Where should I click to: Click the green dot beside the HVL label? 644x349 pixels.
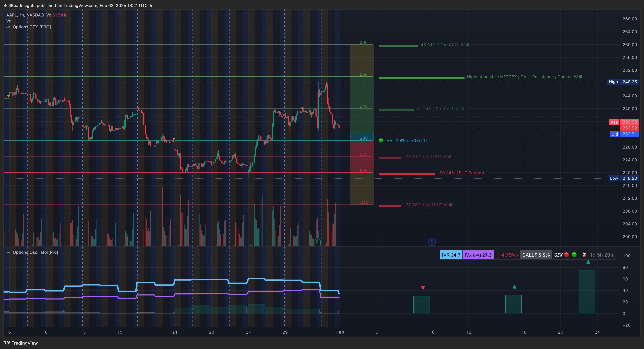point(381,141)
